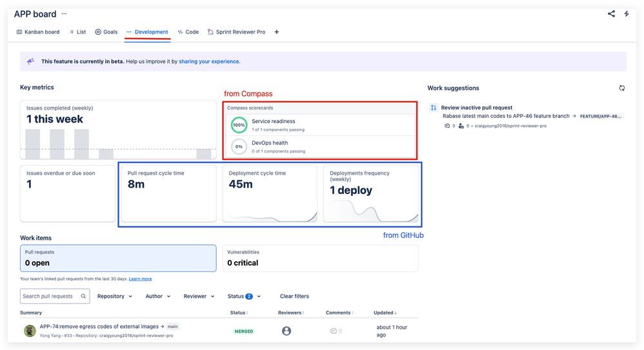Open the Deployment cycle time card
The height and width of the screenshot is (350, 644).
click(270, 193)
